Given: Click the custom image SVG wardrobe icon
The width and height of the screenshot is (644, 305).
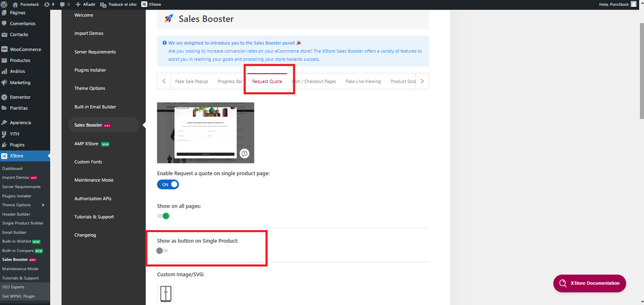Looking at the screenshot, I should [x=166, y=293].
